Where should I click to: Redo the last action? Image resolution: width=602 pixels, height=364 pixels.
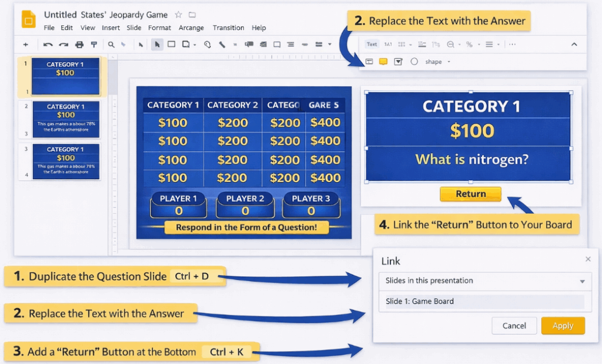pos(63,44)
